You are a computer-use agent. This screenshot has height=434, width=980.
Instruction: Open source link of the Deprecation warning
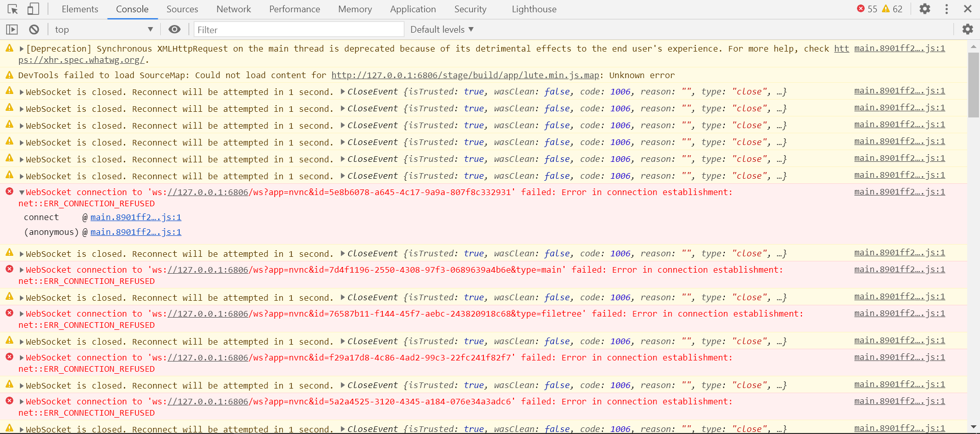(x=899, y=48)
